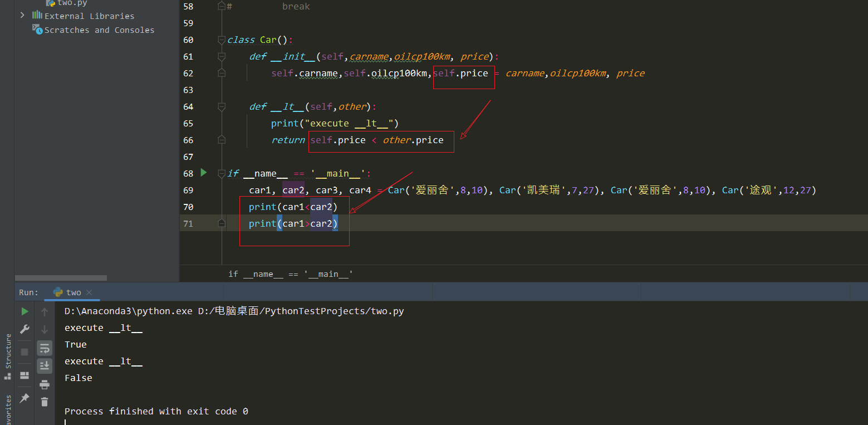Click 'print(car1<car2)' on line 70
This screenshot has height=425, width=868.
(x=293, y=207)
